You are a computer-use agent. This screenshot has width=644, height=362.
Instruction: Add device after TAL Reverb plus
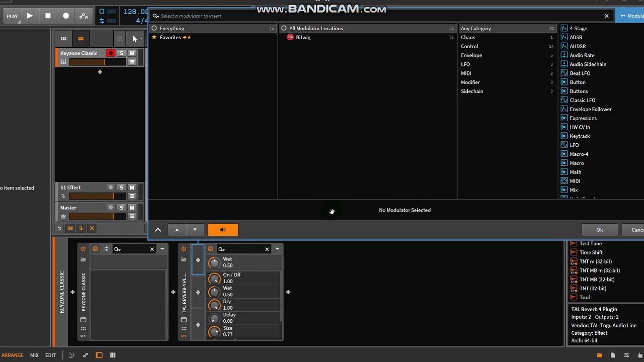coord(288,292)
